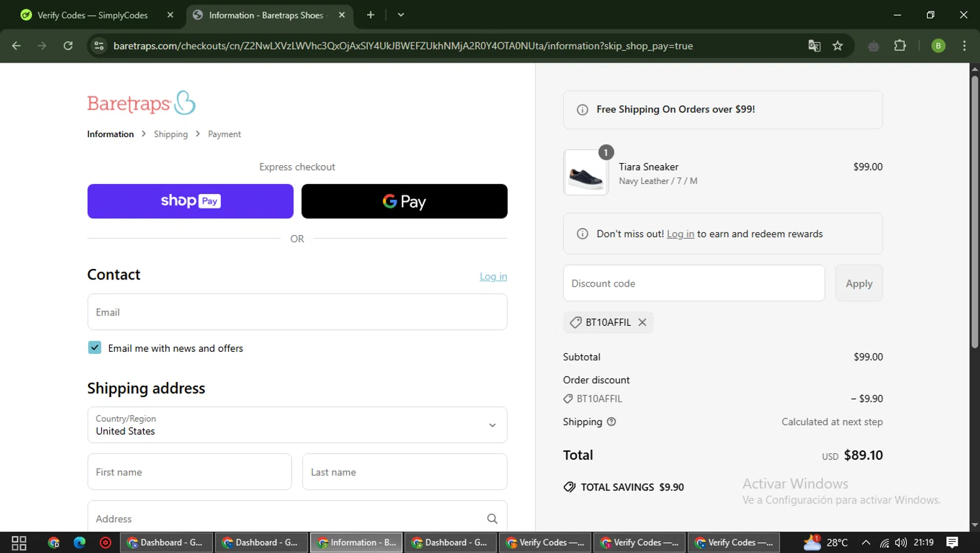Click the Log in link beside Contact
The image size is (980, 553).
(x=493, y=277)
